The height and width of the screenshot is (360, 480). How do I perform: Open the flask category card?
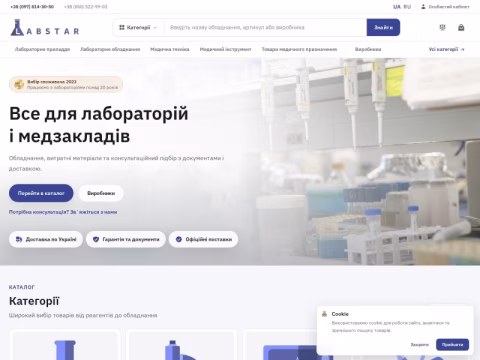[x=65, y=345]
